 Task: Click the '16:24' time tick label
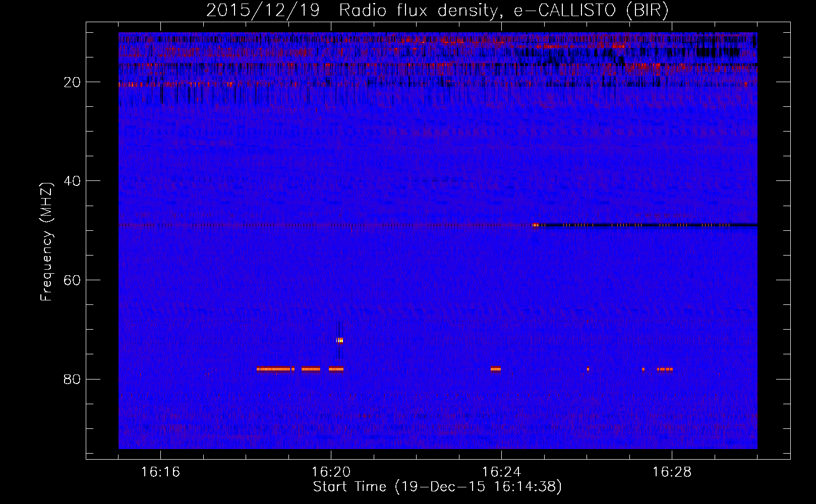point(501,472)
